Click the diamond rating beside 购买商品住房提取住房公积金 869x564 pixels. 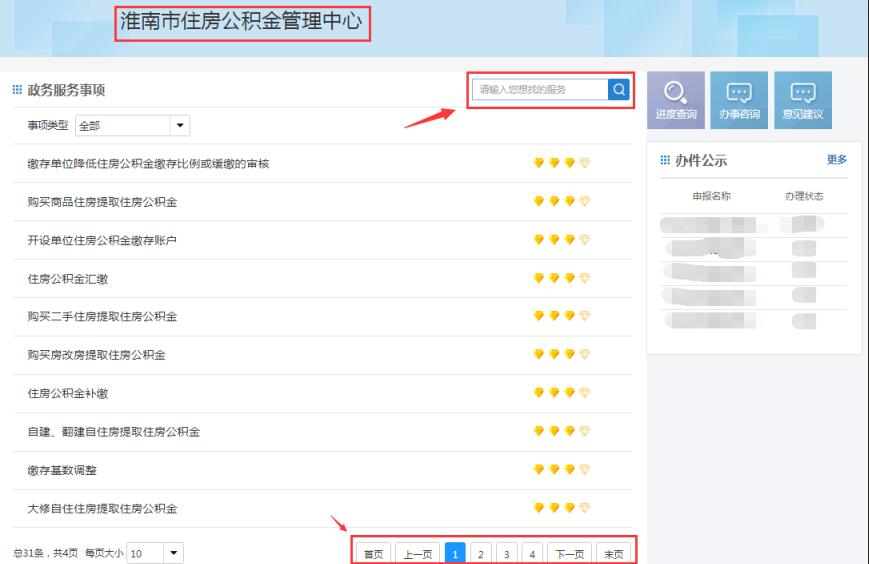pos(562,202)
